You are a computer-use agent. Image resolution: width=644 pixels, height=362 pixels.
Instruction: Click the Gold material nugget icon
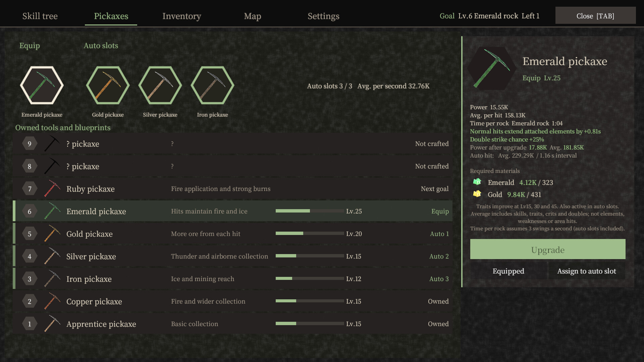[x=477, y=194]
